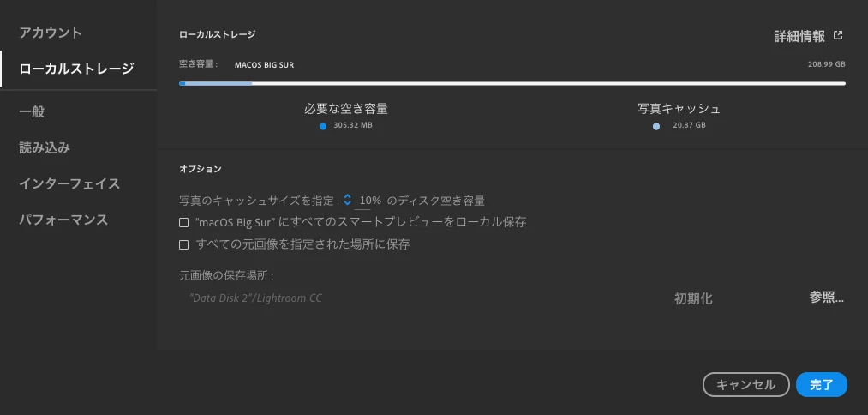Go to the インターフェイス preferences tab

tap(69, 184)
